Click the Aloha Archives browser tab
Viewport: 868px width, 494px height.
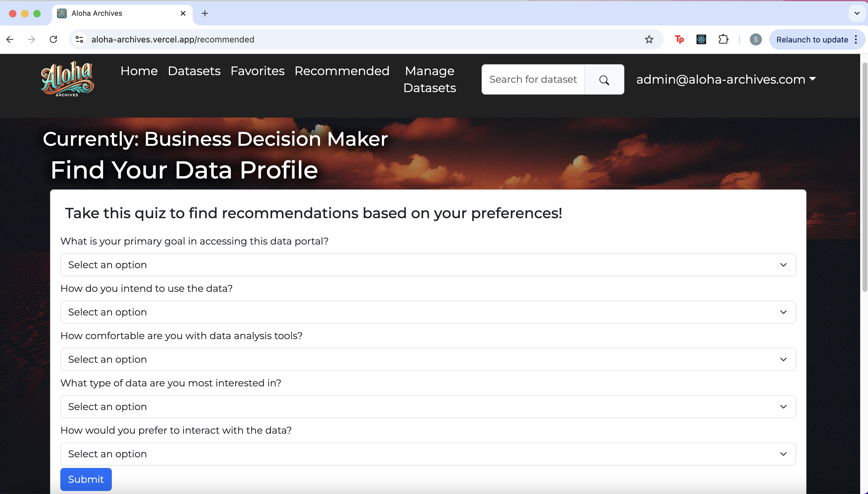coord(122,14)
